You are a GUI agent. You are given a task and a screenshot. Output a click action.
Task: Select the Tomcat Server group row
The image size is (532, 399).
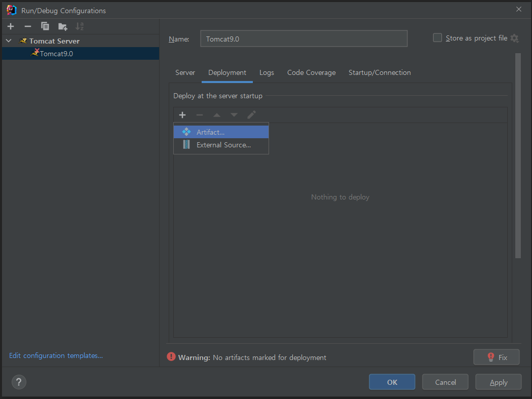[x=81, y=41]
